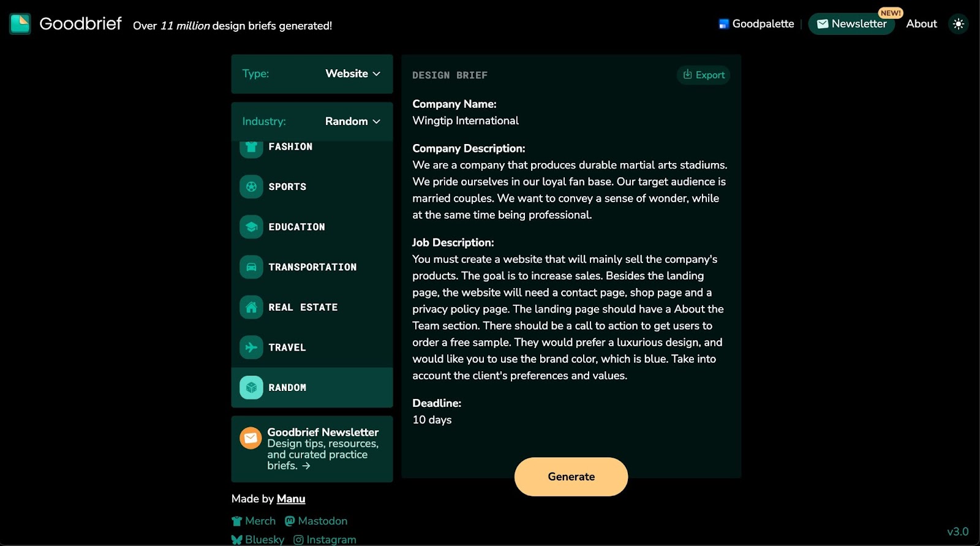Click the orange newsletter envelope icon
This screenshot has height=546, width=980.
click(x=251, y=438)
